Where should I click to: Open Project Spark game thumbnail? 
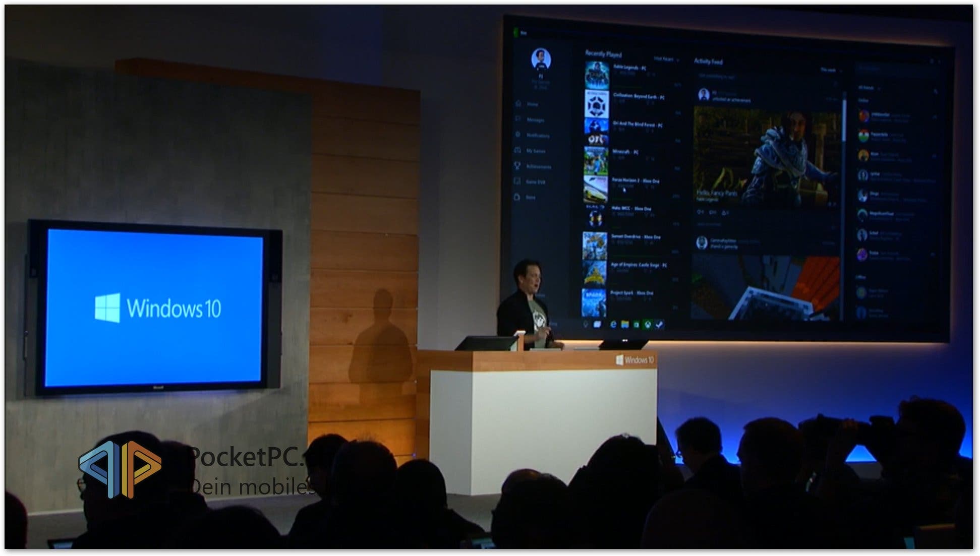tap(594, 302)
